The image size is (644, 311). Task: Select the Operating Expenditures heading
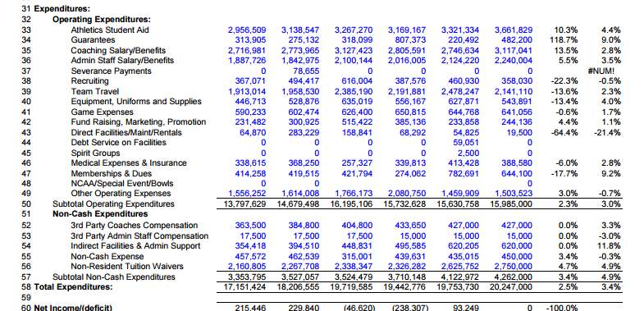(102, 20)
